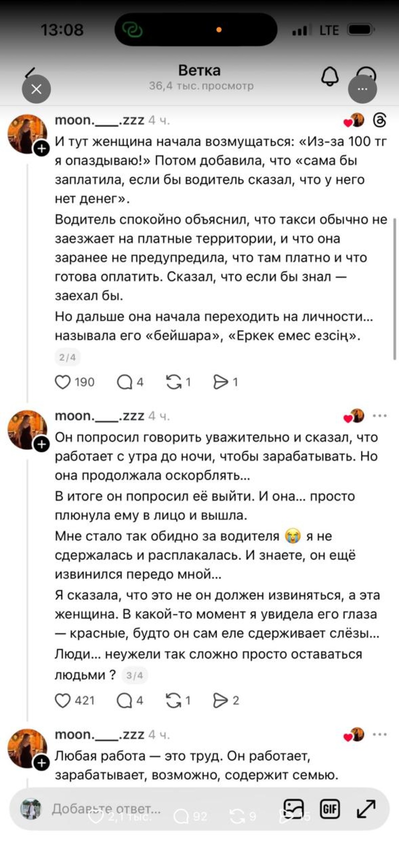Repost the post marked 3/4
This screenshot has width=399, height=868.
point(174,701)
